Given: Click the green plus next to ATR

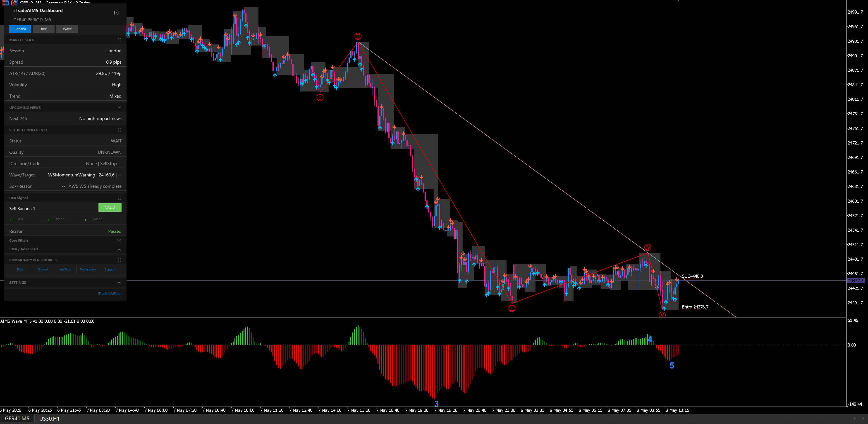Looking at the screenshot, I should click(x=11, y=220).
